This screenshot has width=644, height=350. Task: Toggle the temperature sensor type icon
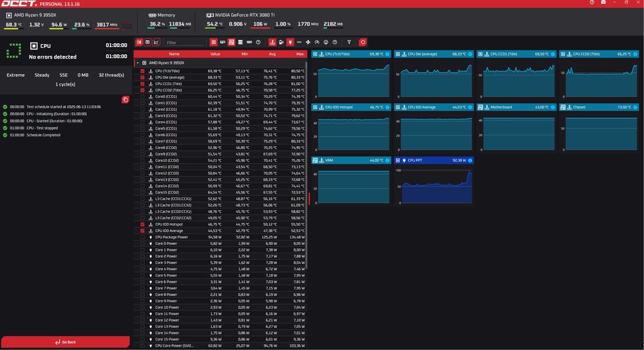(x=272, y=43)
